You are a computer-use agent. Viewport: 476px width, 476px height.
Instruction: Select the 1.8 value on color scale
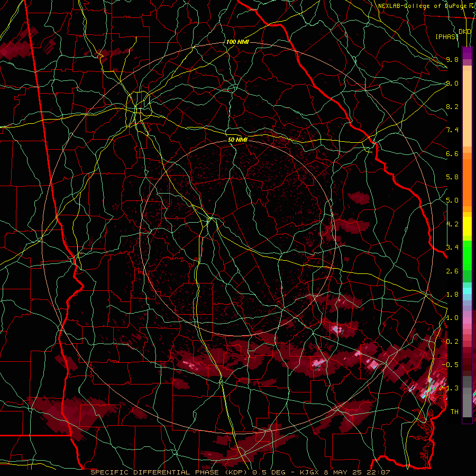[x=452, y=295]
